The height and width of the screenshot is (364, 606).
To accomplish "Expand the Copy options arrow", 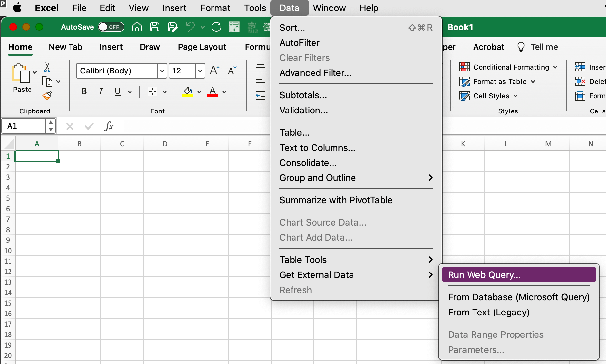I will click(58, 82).
